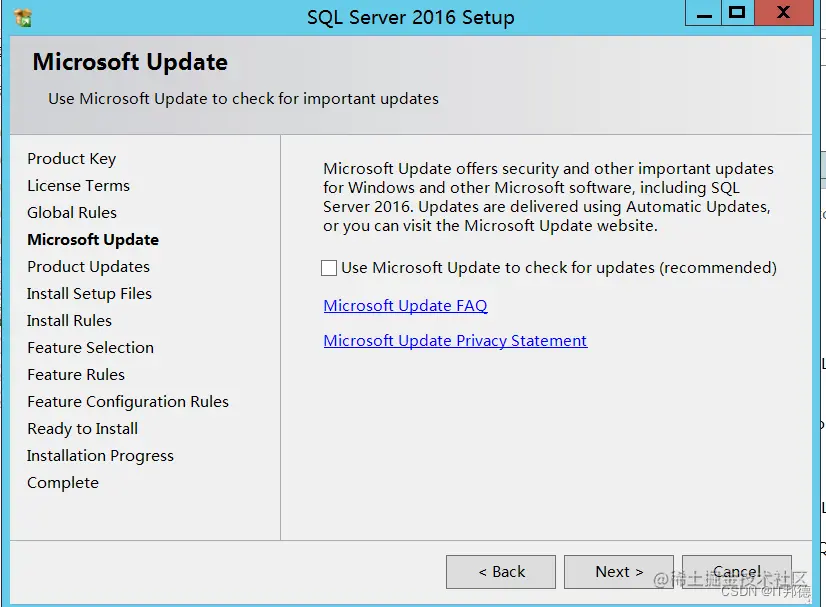Proceed with the Next button
The height and width of the screenshot is (607, 826).
click(619, 572)
